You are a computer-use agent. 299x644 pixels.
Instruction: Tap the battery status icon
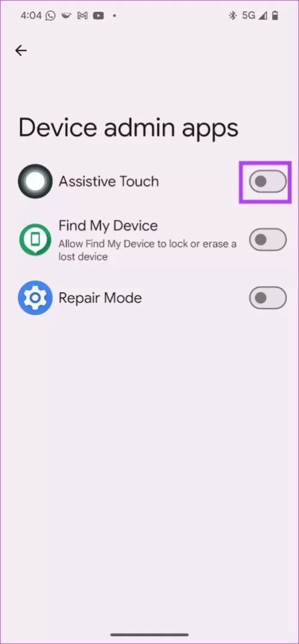pyautogui.click(x=275, y=16)
